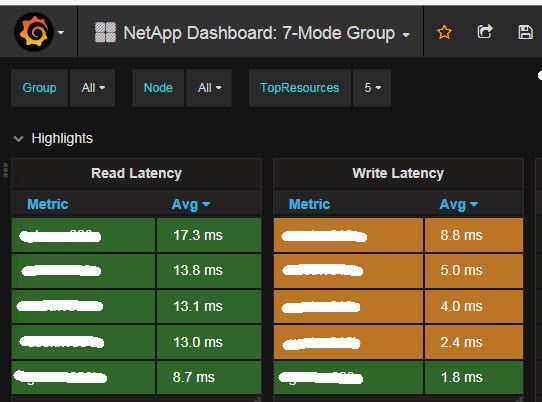This screenshot has width=542, height=402.
Task: Open the Node variable All dropdown
Action: tap(209, 88)
